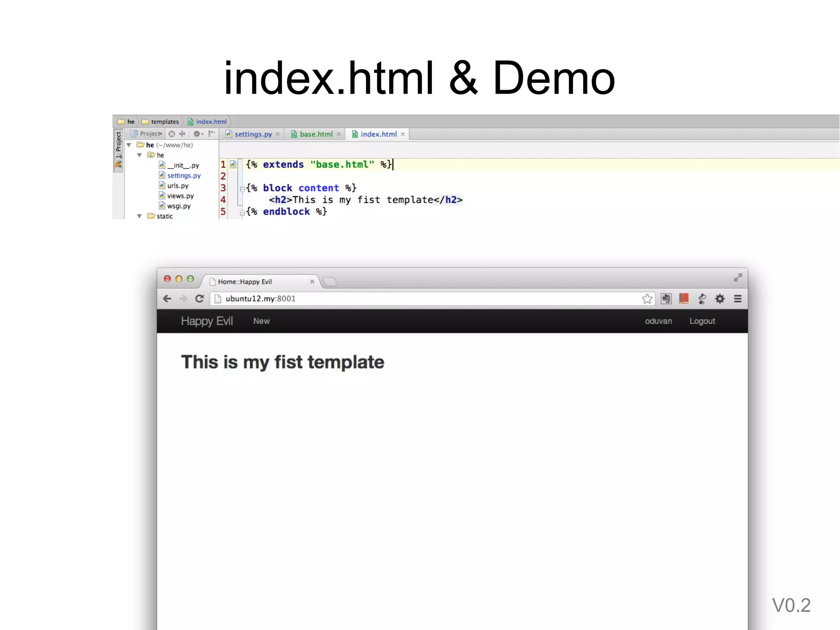The height and width of the screenshot is (630, 840).
Task: Click the hide Project panel icon
Action: click(x=212, y=133)
